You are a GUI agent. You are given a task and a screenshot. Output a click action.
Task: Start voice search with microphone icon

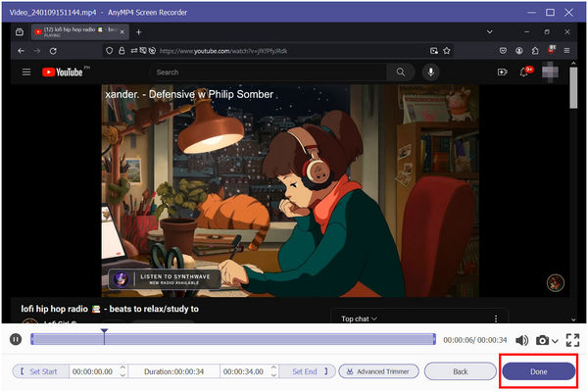[x=431, y=72]
